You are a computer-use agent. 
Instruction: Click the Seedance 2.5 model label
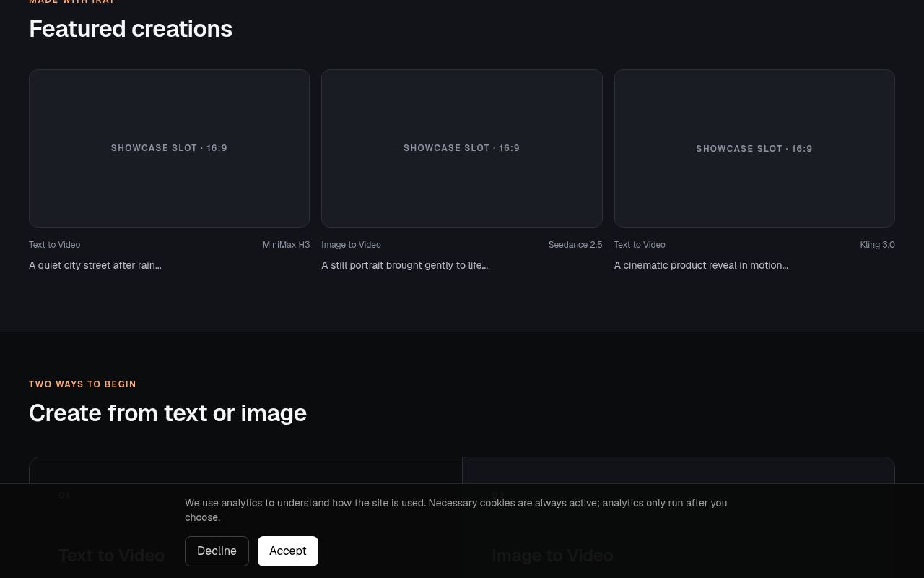coord(575,245)
